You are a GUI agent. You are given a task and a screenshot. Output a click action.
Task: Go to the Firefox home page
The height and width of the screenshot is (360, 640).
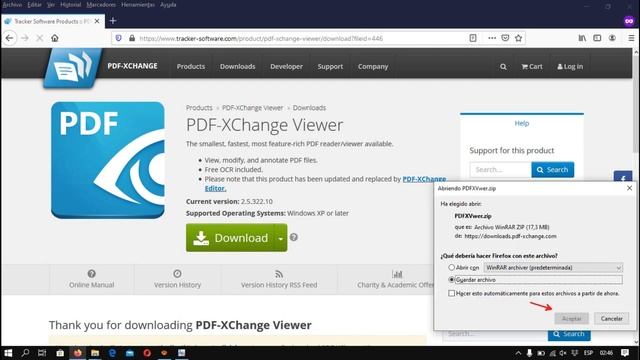(55, 38)
